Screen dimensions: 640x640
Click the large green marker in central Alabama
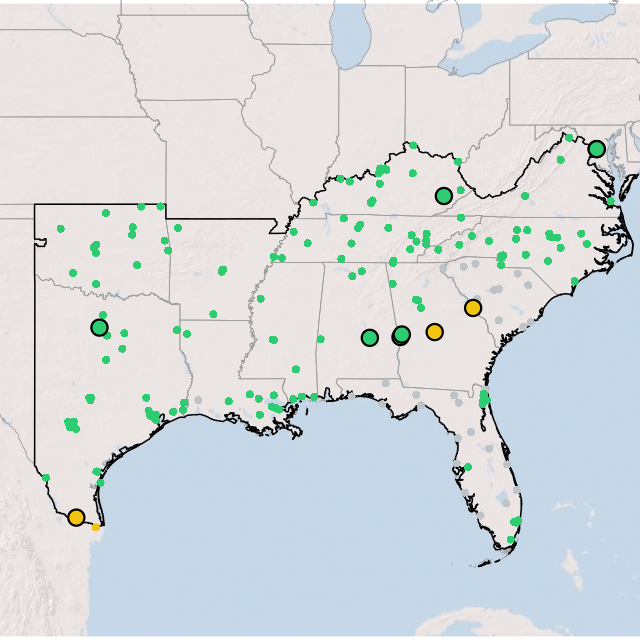click(x=370, y=338)
